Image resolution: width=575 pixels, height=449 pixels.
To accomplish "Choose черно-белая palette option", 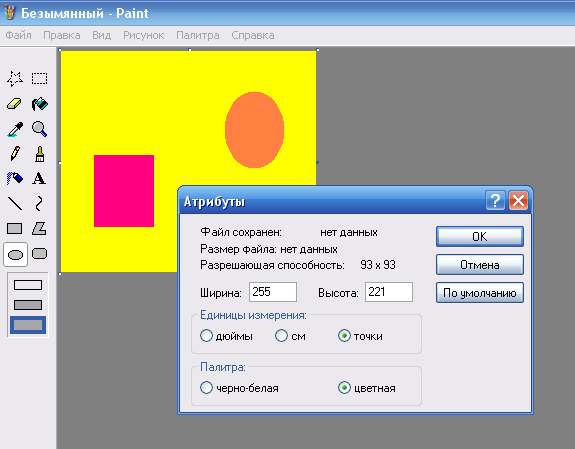I will [x=206, y=388].
